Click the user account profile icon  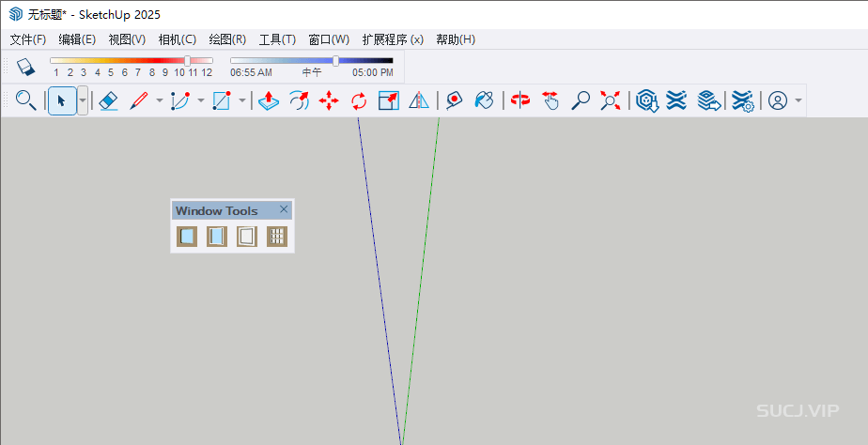[x=778, y=100]
